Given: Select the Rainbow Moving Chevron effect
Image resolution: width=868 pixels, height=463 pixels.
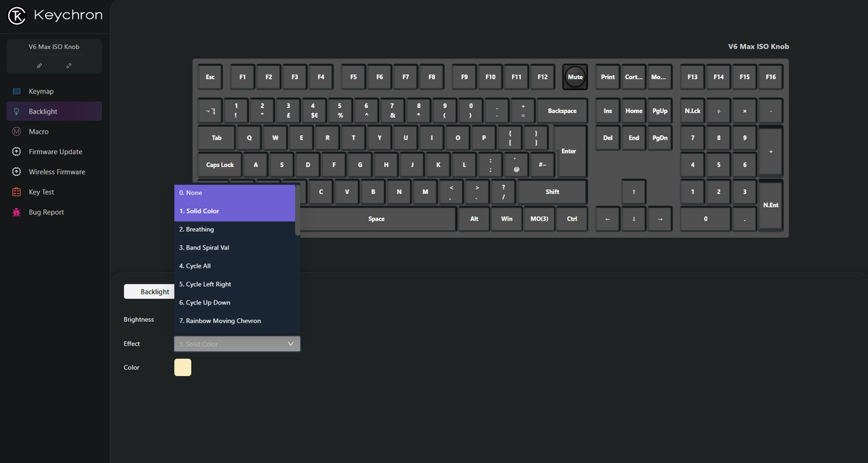Looking at the screenshot, I should [221, 320].
